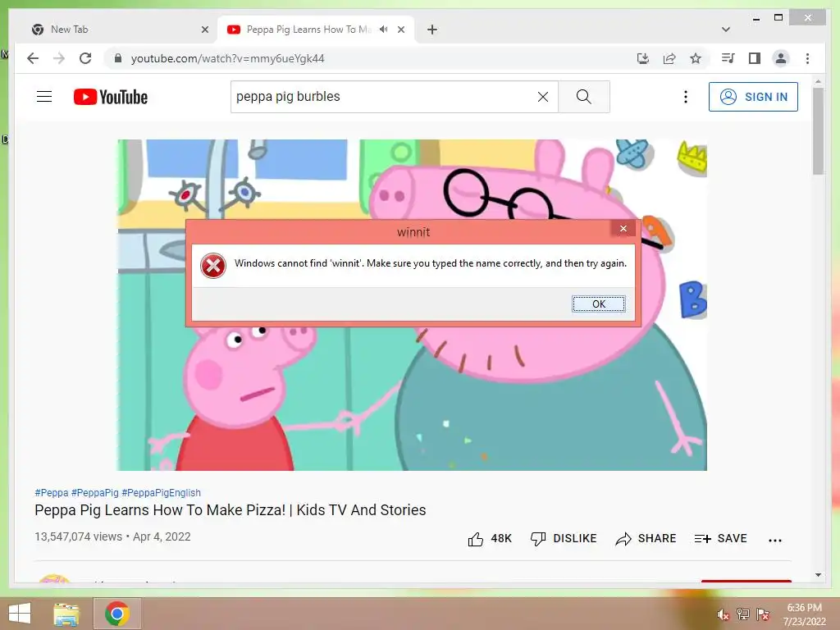Click OK in the winnit error dialog

[598, 304]
